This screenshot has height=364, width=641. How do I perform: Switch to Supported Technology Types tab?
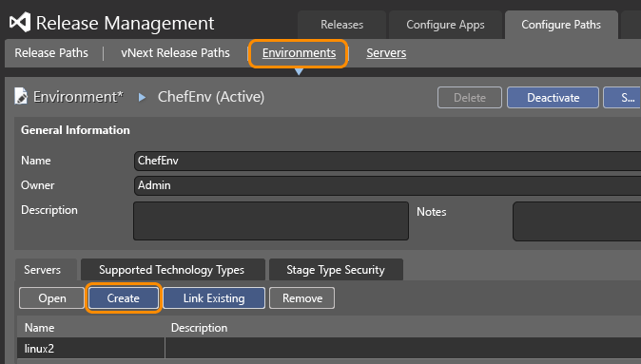[172, 270]
